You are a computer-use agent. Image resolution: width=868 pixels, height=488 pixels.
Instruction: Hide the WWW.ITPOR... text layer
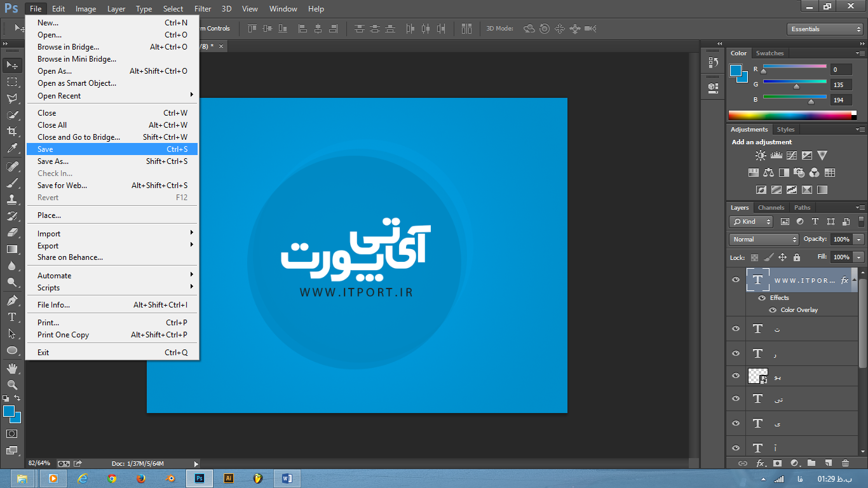coord(736,280)
